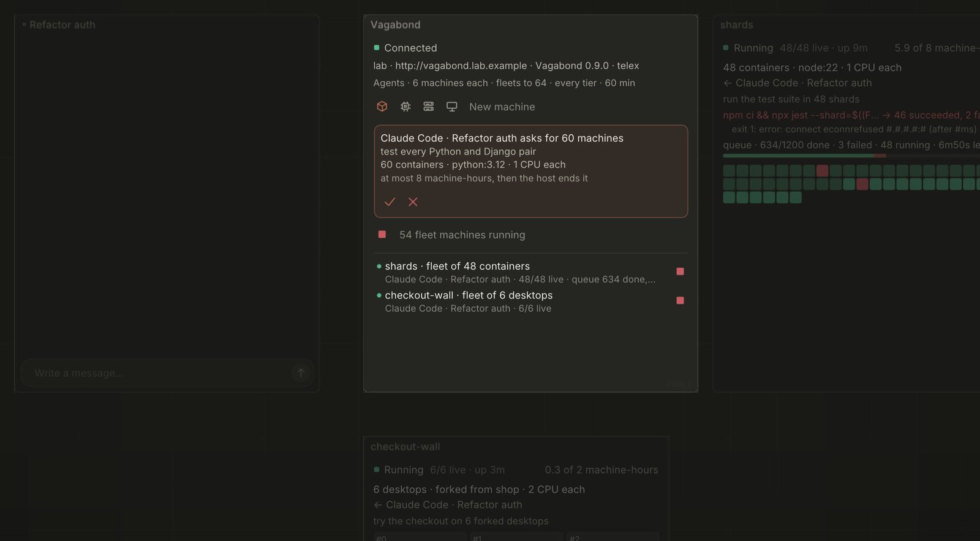The image size is (980, 541).
Task: Follow the Claude Code · Refactor auth link in shards
Action: pos(797,83)
